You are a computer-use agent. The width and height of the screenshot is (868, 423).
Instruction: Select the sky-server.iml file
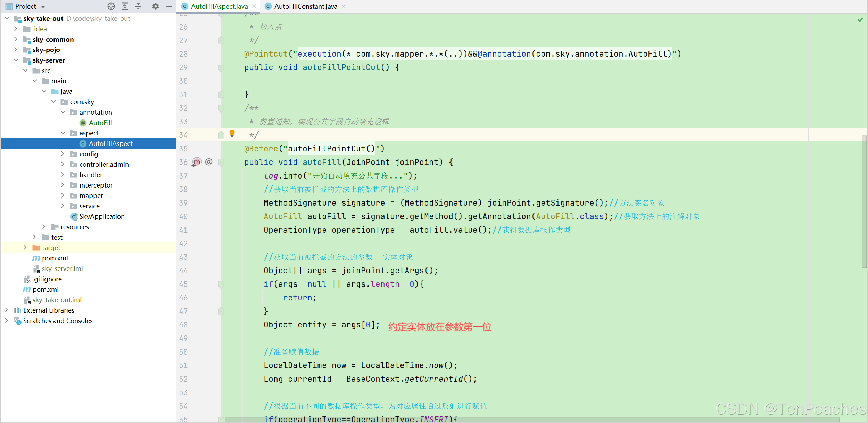coord(62,268)
